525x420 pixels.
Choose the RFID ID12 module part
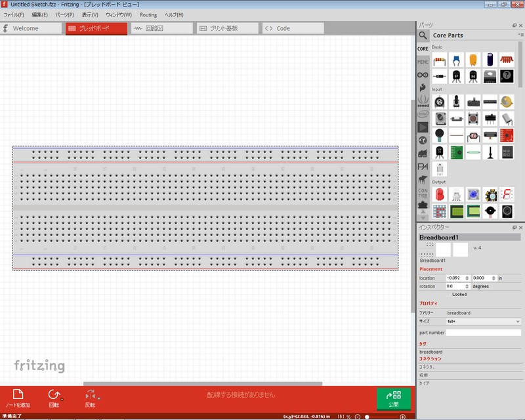(507, 152)
